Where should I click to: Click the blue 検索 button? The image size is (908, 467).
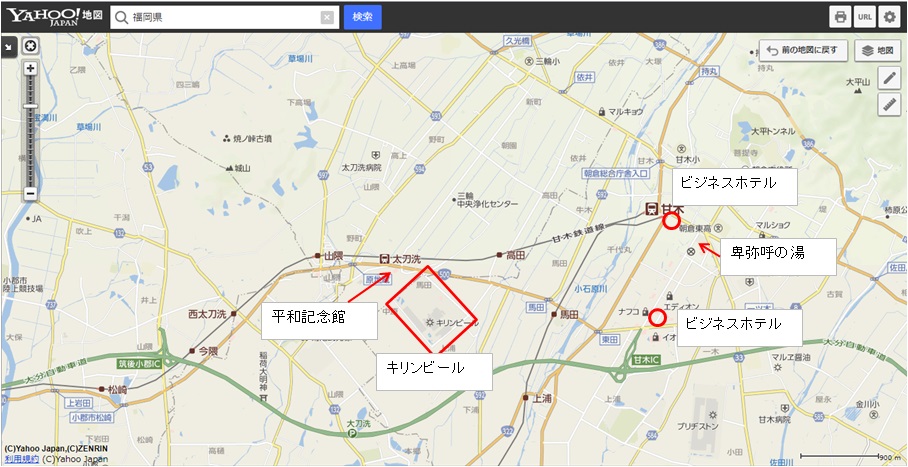pos(363,17)
